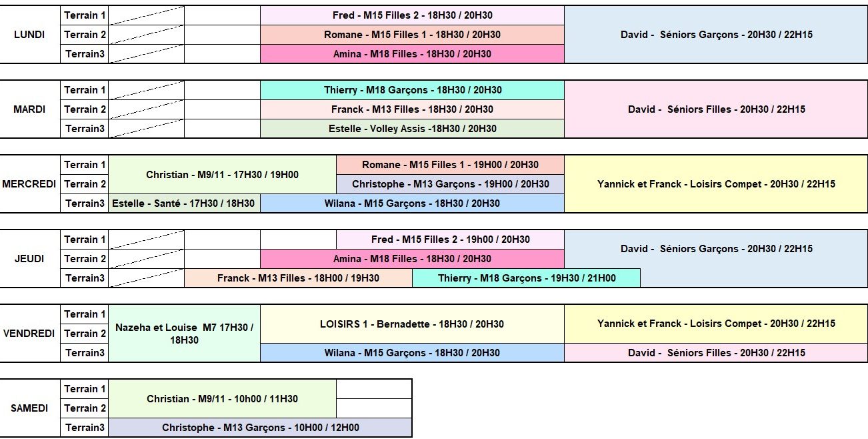Image resolution: width=868 pixels, height=439 pixels.
Task: Click Terrain 1 in the VENDREDI row
Action: (x=85, y=314)
